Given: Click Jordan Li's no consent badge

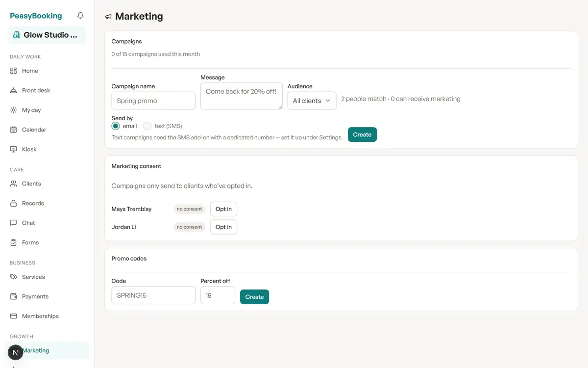Looking at the screenshot, I should point(189,227).
